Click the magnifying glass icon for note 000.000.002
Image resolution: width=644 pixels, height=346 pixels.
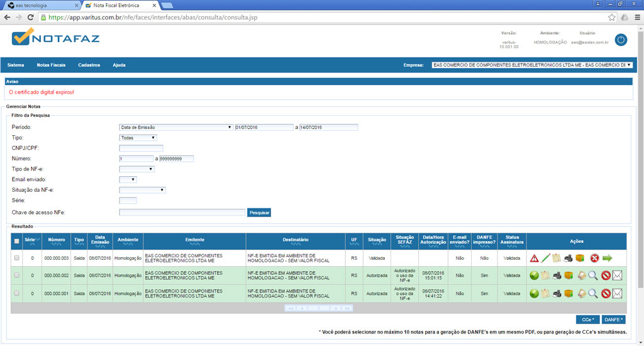point(593,276)
